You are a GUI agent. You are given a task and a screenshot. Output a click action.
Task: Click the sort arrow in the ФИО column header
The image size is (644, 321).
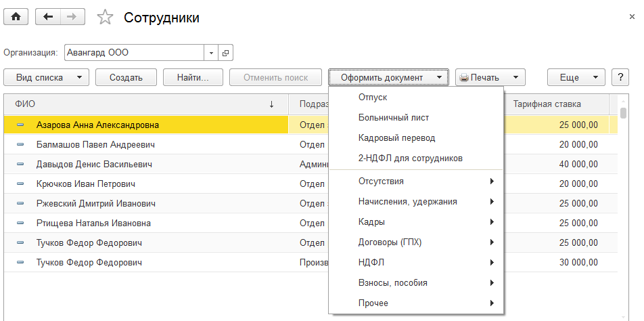point(271,104)
